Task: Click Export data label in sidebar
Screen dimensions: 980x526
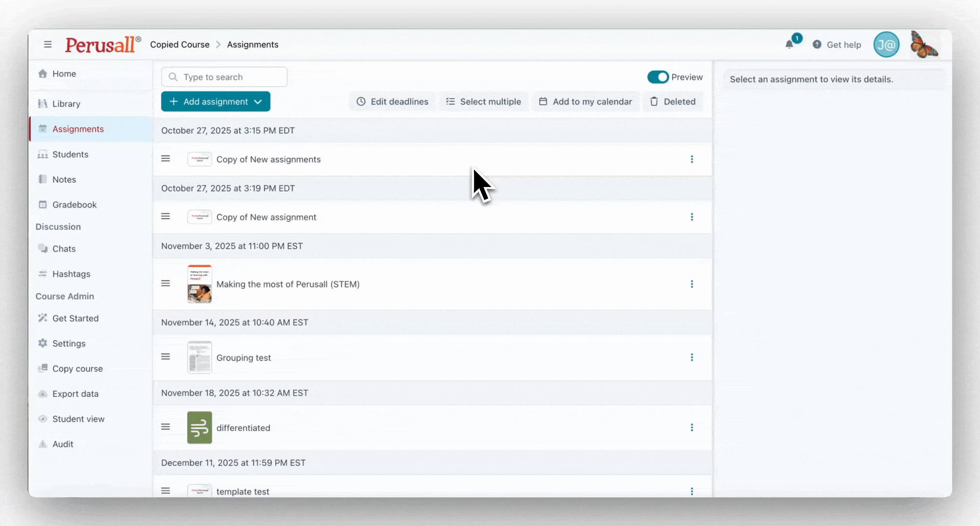Action: [75, 394]
